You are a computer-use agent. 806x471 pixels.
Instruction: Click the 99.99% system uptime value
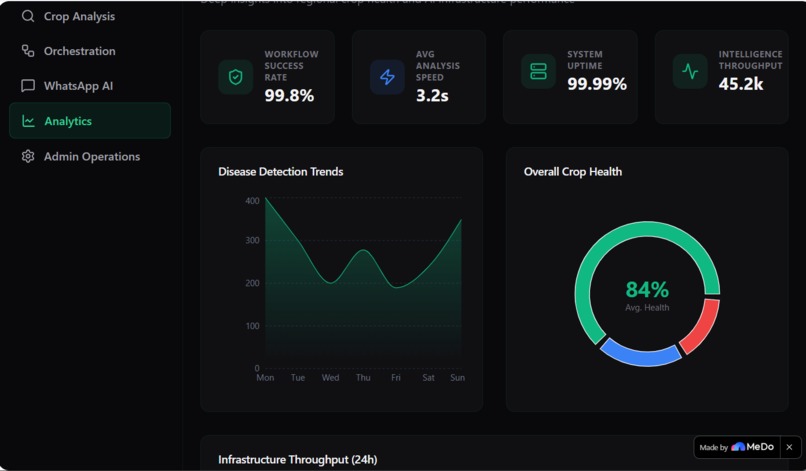pyautogui.click(x=597, y=83)
